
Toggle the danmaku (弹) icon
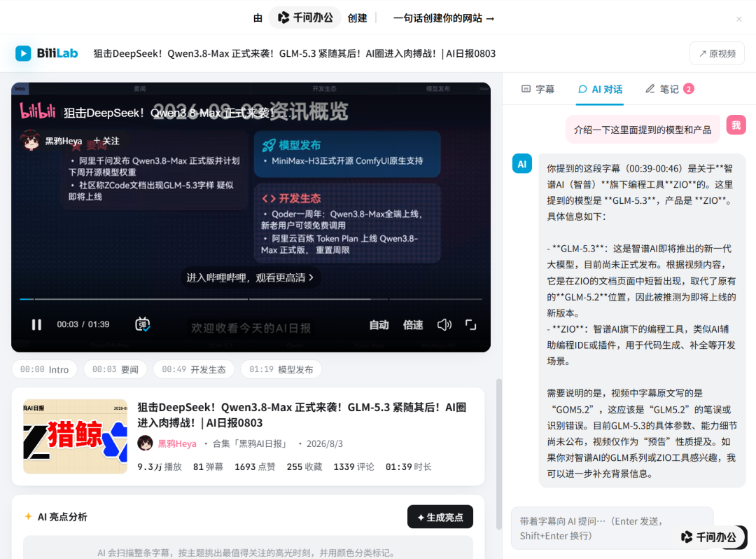(143, 324)
